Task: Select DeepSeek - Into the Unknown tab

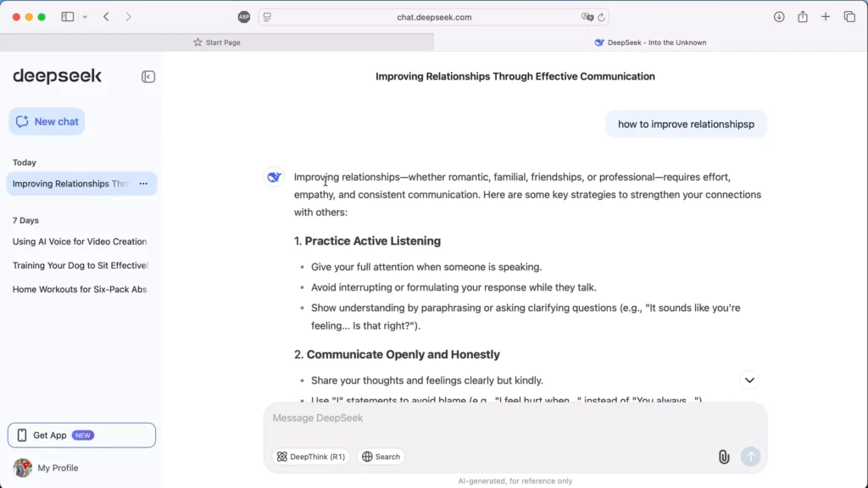Action: pyautogui.click(x=650, y=42)
